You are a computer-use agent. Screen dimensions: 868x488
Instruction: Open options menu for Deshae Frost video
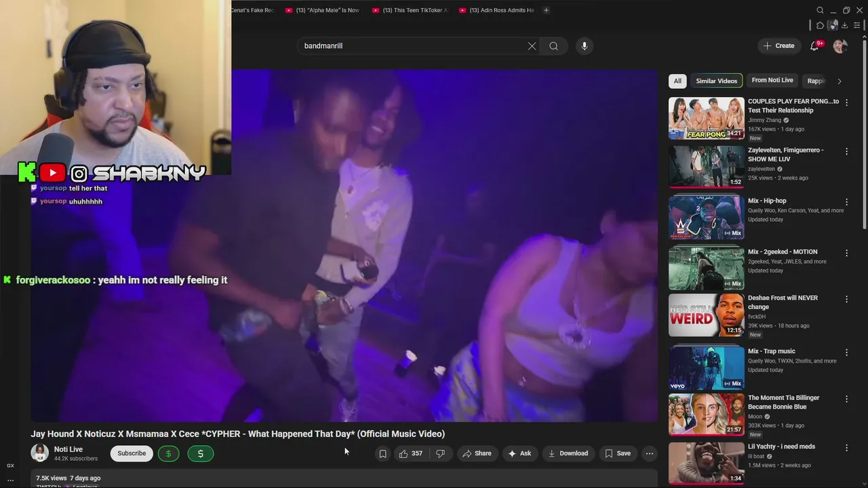tap(846, 299)
